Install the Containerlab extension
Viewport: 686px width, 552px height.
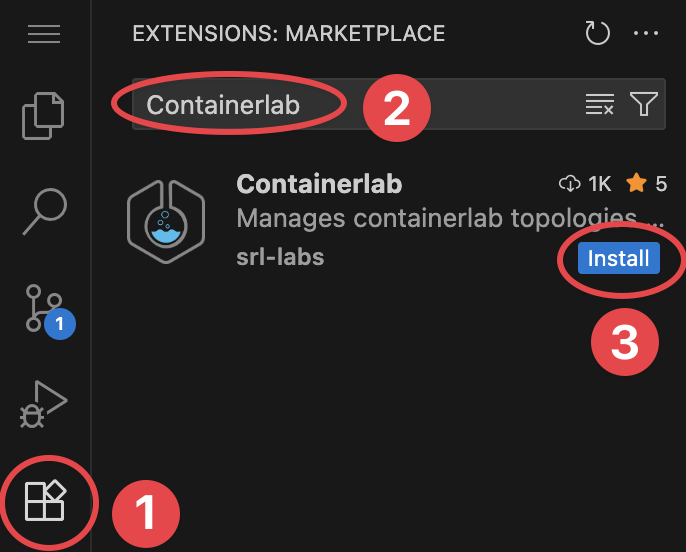[x=618, y=259]
